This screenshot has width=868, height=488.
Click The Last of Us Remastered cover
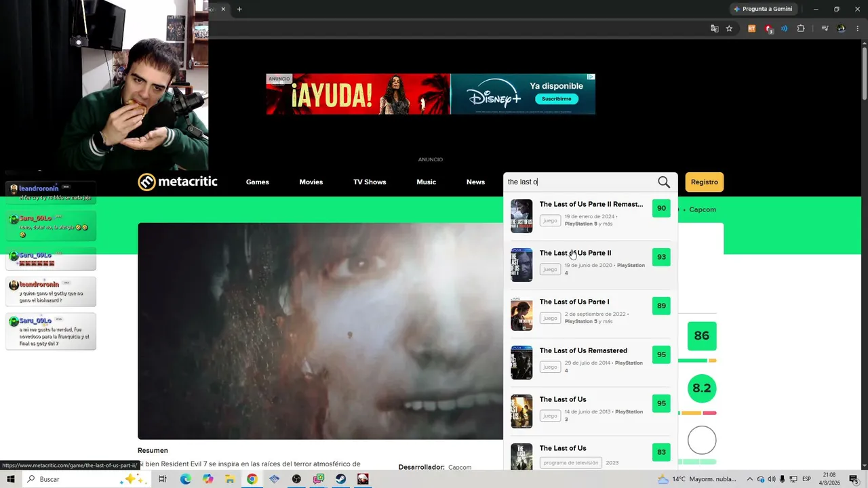521,363
